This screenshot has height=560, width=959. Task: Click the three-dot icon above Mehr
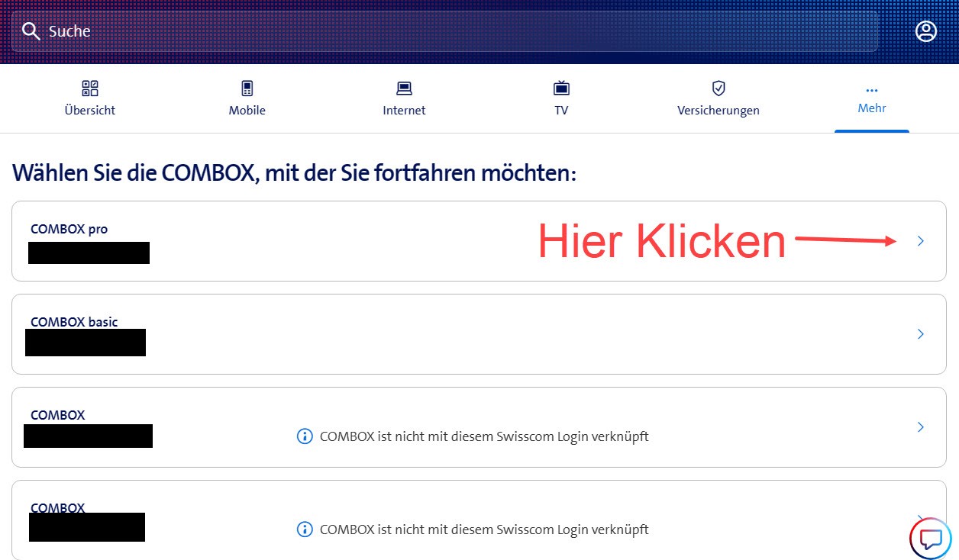coord(871,91)
